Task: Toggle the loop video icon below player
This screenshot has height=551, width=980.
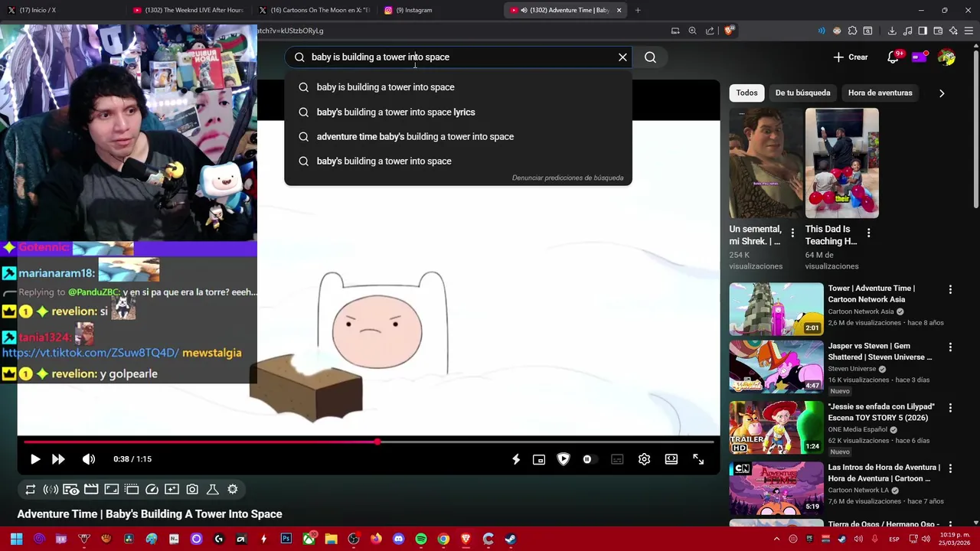Action: pyautogui.click(x=31, y=489)
